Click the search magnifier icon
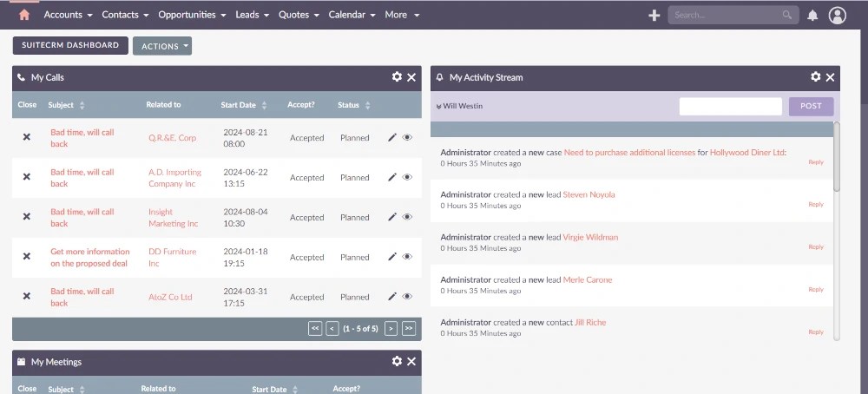Screen dimensions: 868x394 (x=786, y=15)
